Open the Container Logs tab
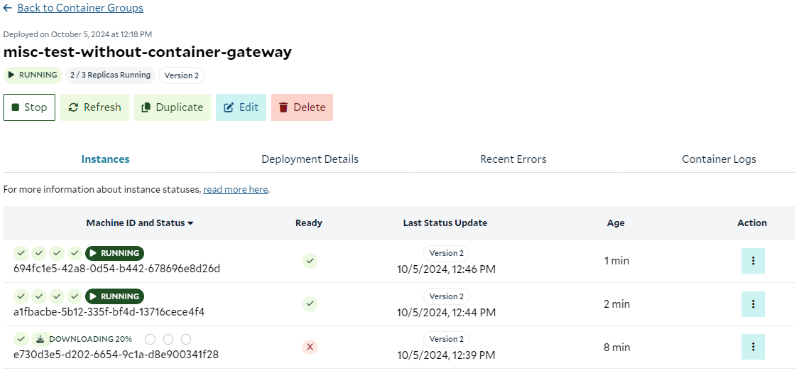This screenshot has width=798, height=373. (719, 159)
